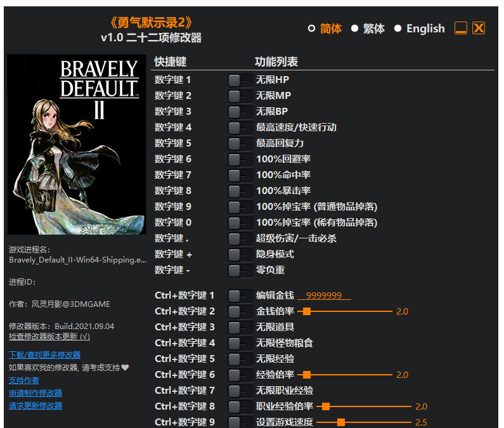Image resolution: width=504 pixels, height=428 pixels.
Task: Click the process name Bravely_Default_II-Win64-Shipping text
Action: (77, 260)
